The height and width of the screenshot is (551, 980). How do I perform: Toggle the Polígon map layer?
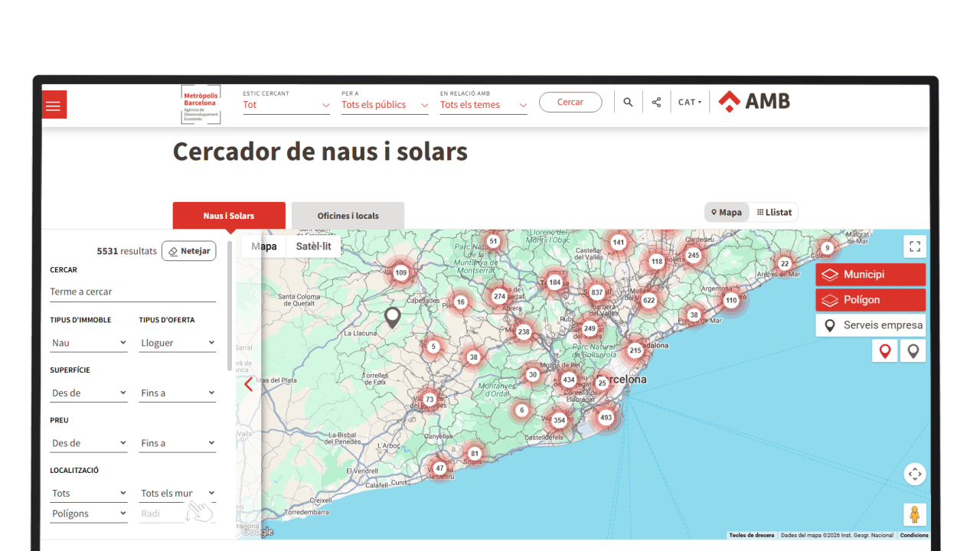click(x=871, y=300)
